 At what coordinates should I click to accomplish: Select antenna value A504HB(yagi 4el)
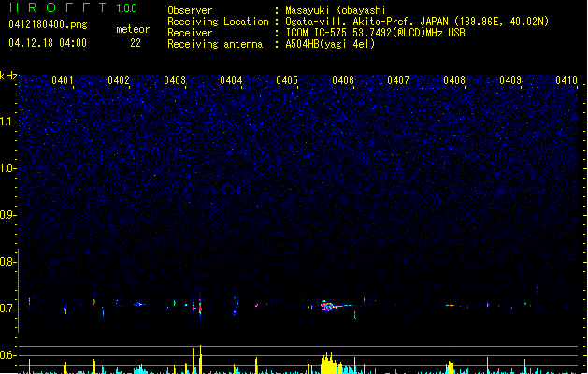click(330, 44)
